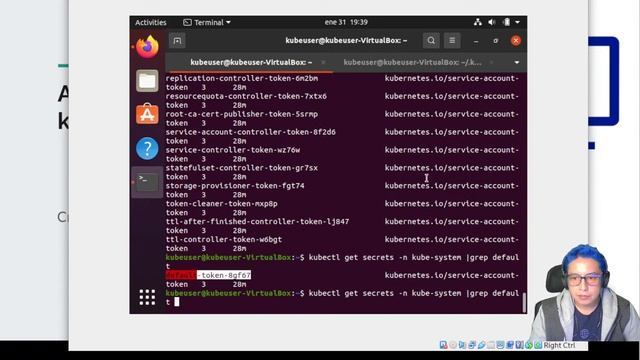Click VirtualBox USB devices indicator

tap(481, 345)
